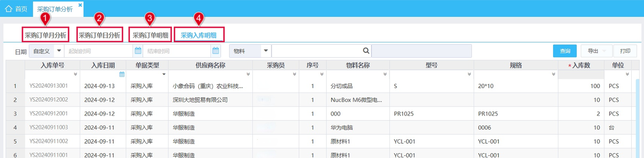Image resolution: width=644 pixels, height=158 pixels.
Task: Expand the 序号 filter chevron
Action: [x=322, y=74]
